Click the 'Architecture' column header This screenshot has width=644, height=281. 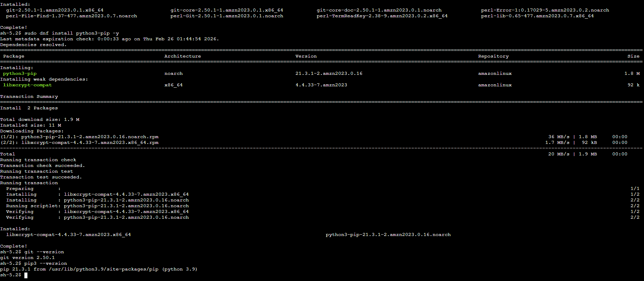(x=183, y=56)
